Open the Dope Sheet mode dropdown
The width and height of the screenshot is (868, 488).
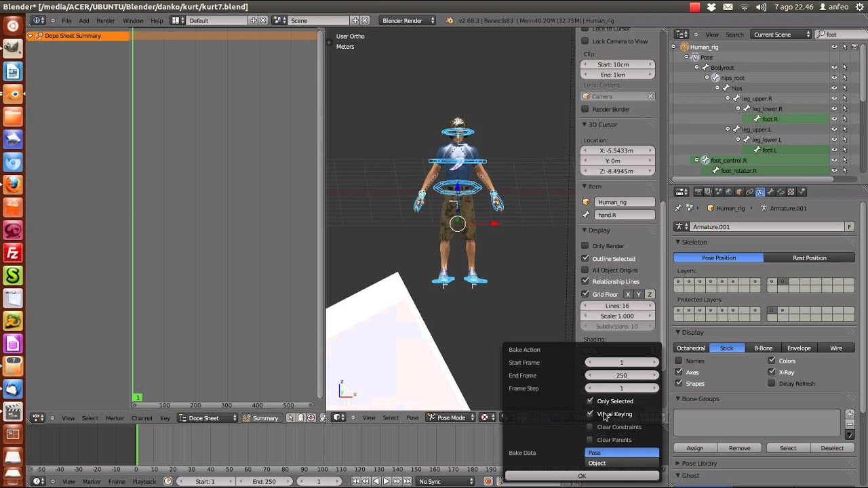click(x=208, y=418)
